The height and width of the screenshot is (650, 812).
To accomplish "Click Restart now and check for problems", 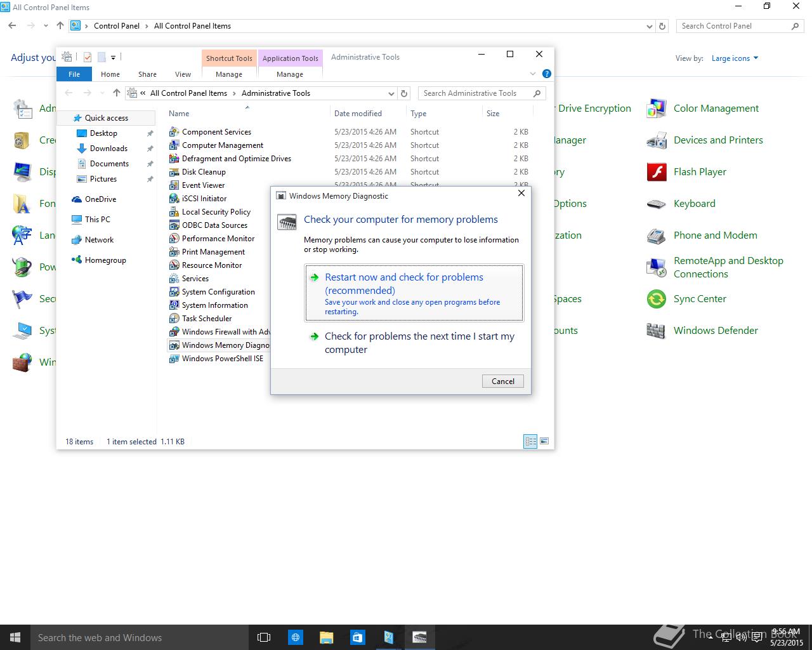I will click(414, 293).
